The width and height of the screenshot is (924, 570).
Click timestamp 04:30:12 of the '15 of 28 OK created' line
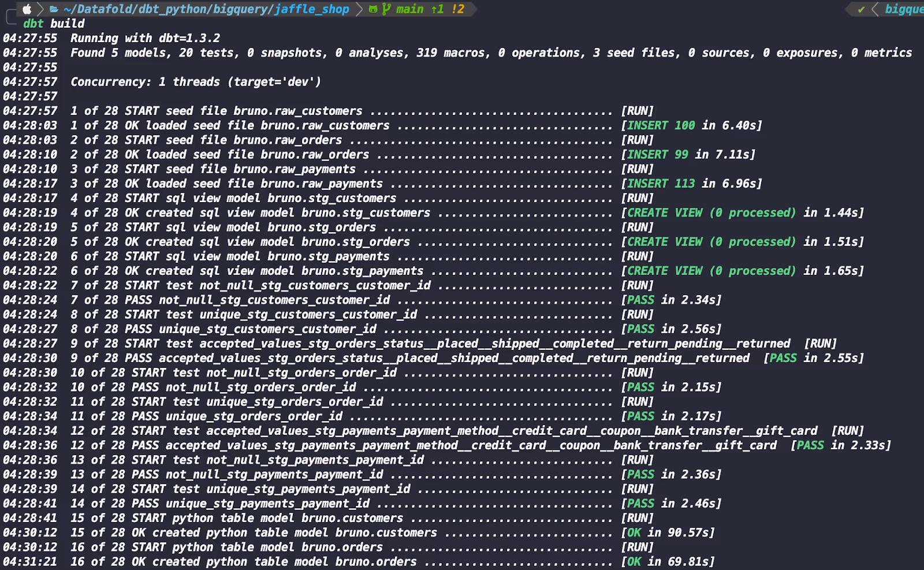point(30,532)
